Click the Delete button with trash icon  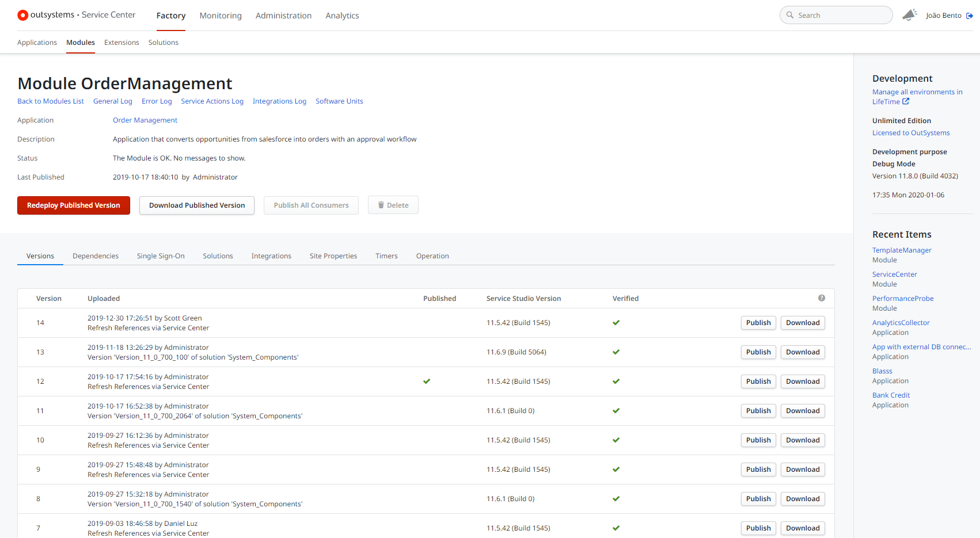coord(393,205)
